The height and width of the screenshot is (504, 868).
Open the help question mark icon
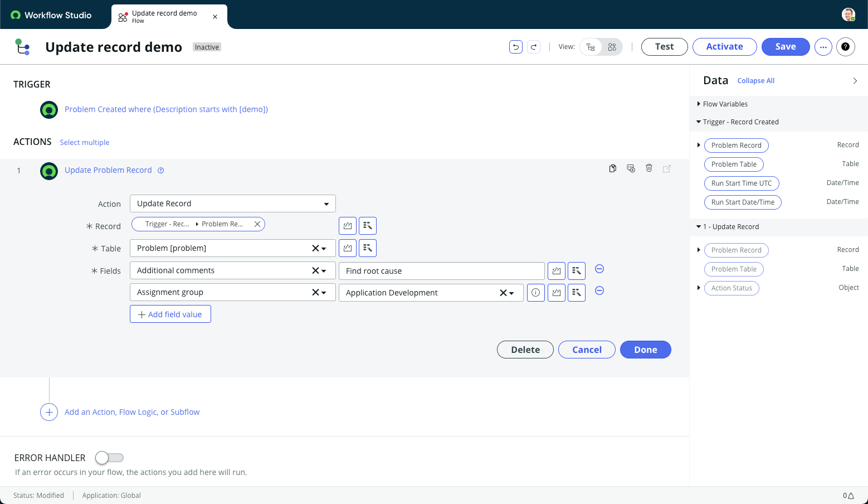[x=846, y=47]
